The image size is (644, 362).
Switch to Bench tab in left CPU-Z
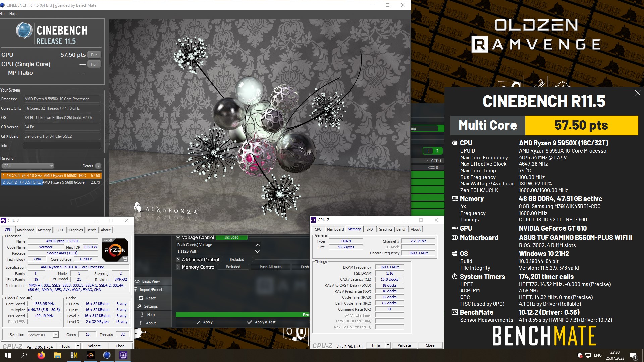91,230
